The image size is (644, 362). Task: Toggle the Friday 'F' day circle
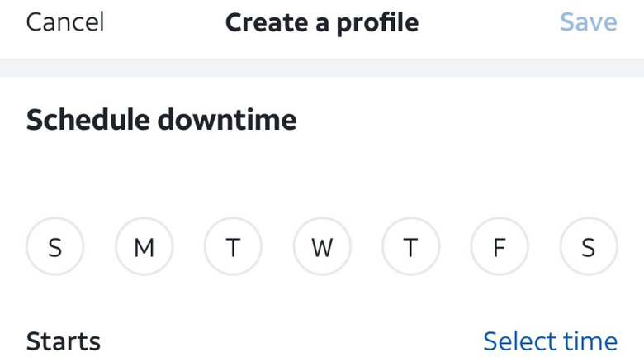(x=500, y=246)
